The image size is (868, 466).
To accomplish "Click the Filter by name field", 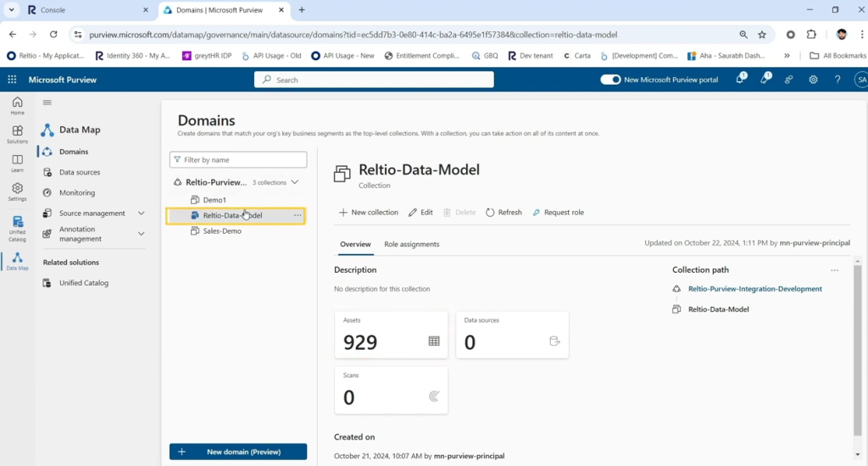I will coord(238,159).
